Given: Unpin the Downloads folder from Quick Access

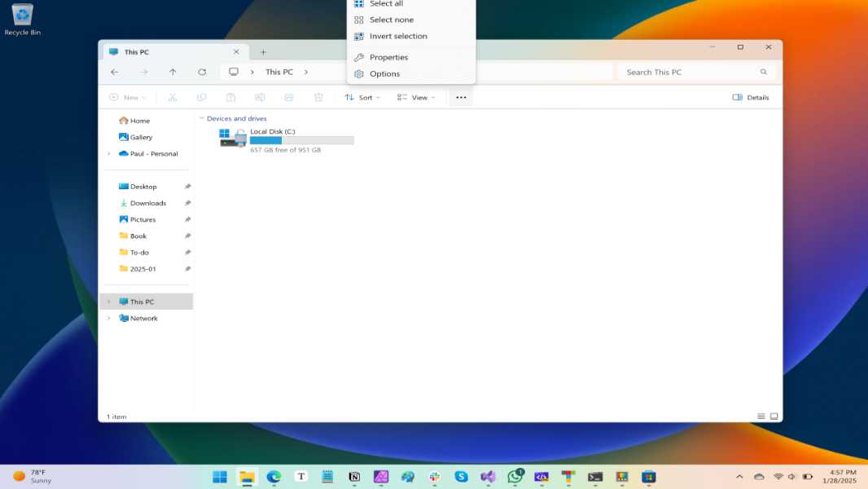Looking at the screenshot, I should (x=187, y=202).
